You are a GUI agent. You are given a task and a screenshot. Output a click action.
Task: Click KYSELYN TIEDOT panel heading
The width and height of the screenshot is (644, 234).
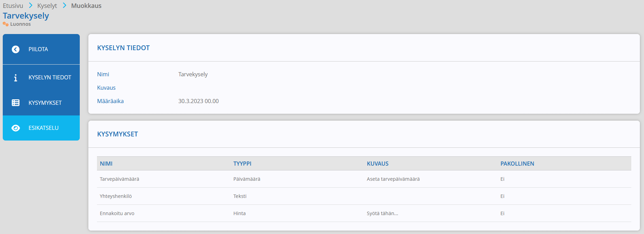click(x=123, y=48)
